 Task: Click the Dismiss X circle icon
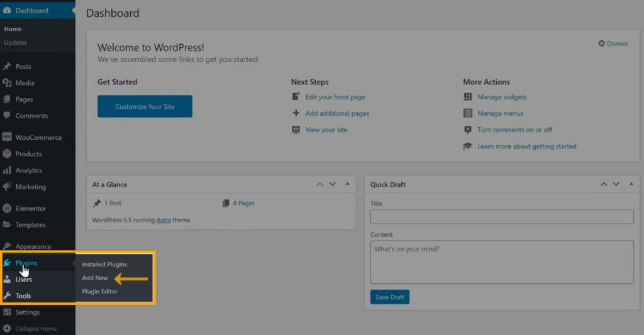[601, 43]
